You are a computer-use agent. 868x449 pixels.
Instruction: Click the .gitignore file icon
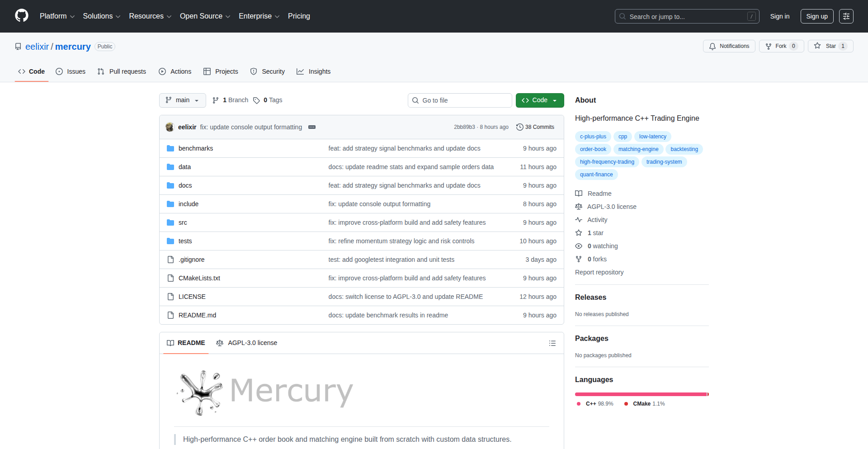(170, 260)
